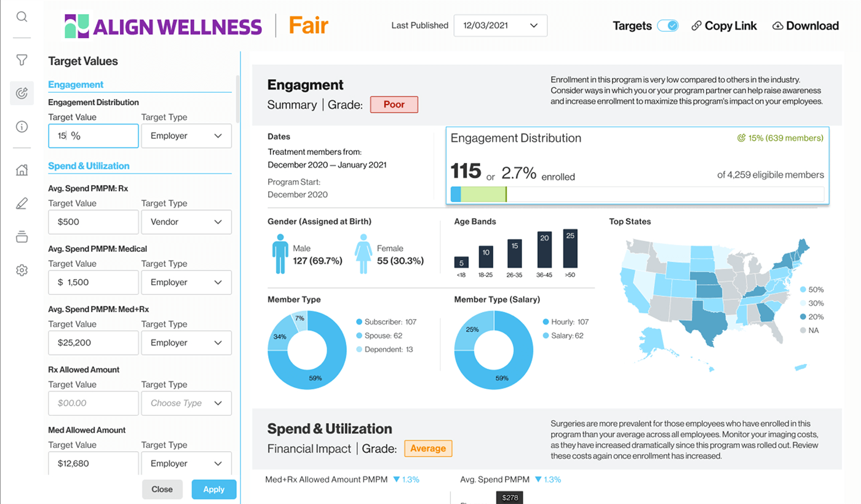Click the Engagement Distribution progress bar
861x504 pixels.
638,193
